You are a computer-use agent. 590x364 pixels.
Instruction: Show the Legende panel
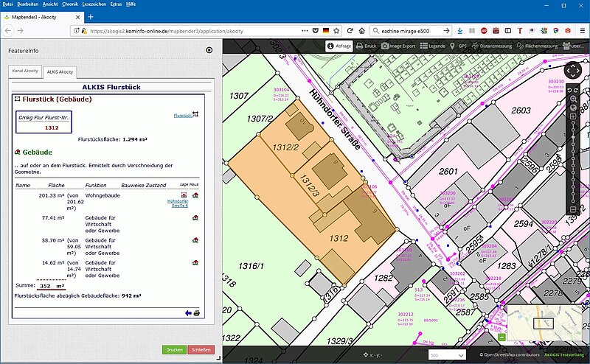point(432,46)
